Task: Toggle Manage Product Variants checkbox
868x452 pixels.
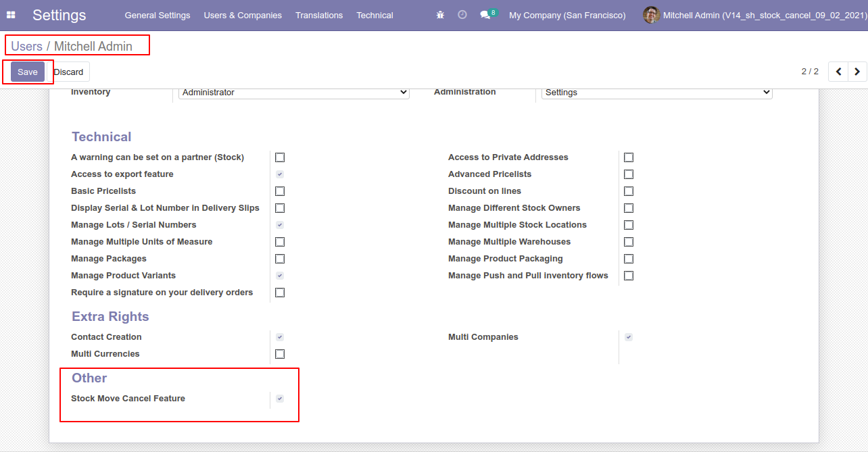Action: coord(280,276)
